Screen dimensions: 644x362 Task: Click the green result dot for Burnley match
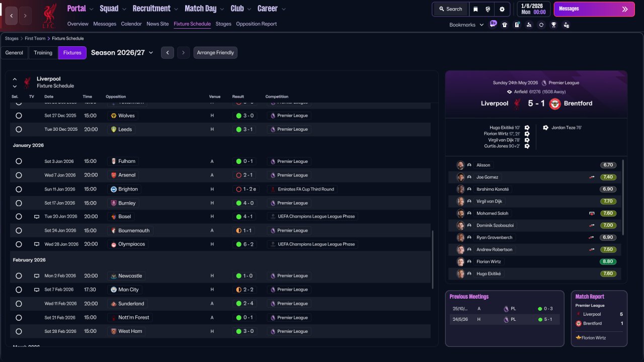238,203
